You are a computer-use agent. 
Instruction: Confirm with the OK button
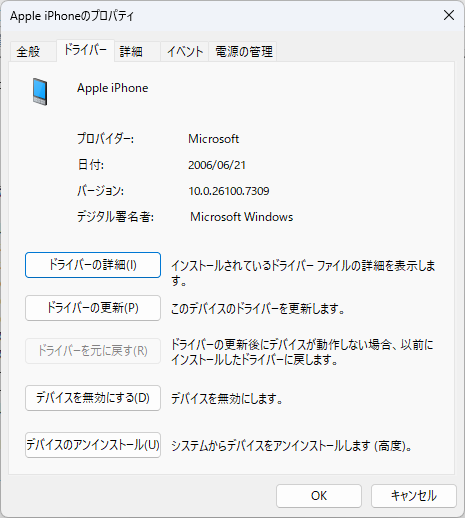pos(319,496)
